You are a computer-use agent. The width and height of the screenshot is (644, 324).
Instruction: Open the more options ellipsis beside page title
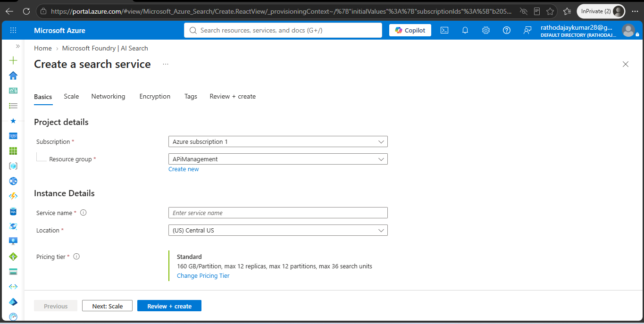(166, 64)
